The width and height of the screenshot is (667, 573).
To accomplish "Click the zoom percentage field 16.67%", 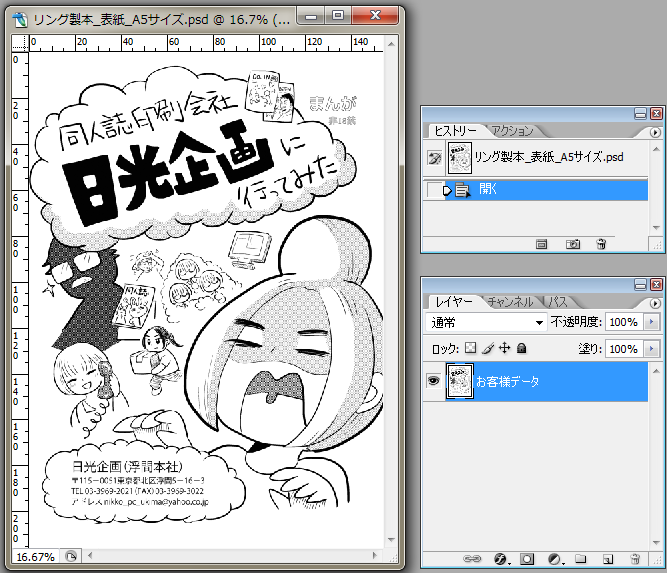I will point(36,557).
